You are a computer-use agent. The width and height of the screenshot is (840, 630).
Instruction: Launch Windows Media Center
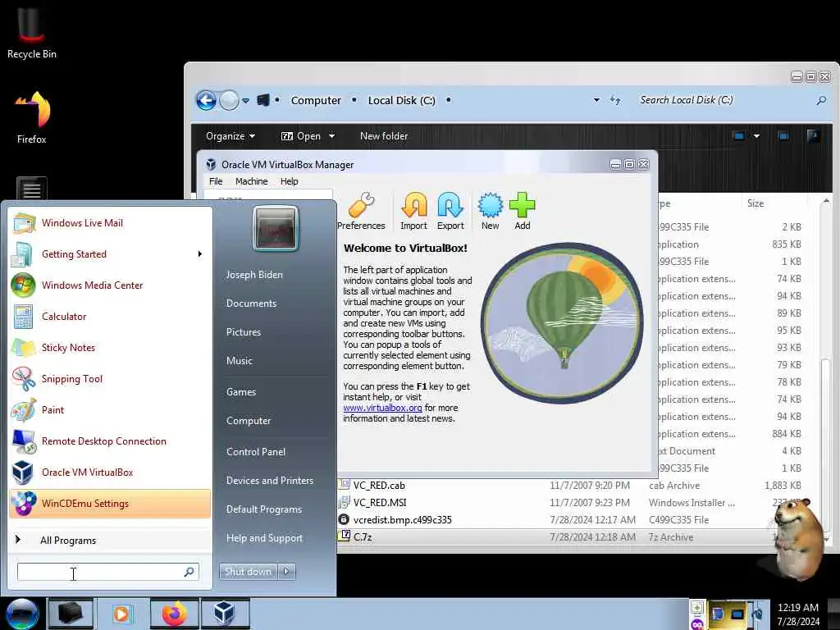[x=110, y=285]
